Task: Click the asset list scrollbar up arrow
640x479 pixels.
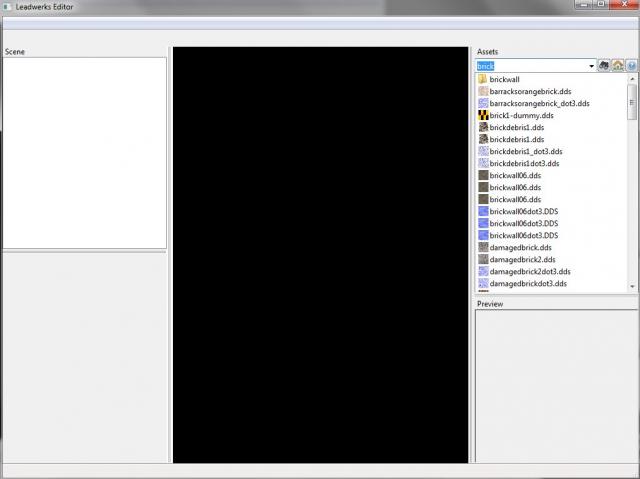Action: coord(632,78)
